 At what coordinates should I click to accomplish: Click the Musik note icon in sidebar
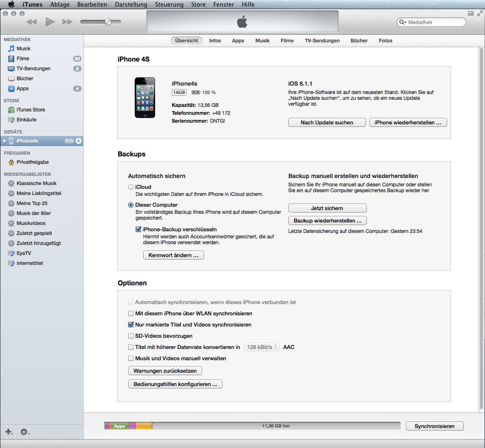[11, 49]
